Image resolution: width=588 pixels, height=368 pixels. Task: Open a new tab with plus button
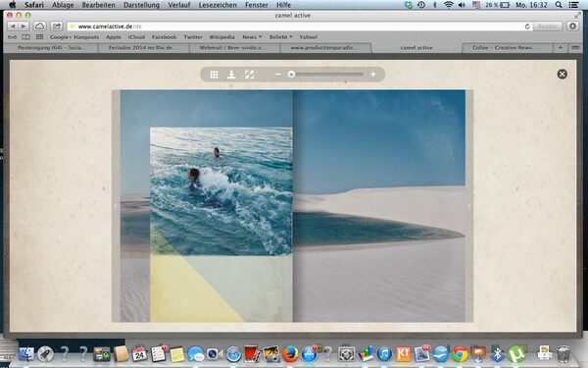561,48
